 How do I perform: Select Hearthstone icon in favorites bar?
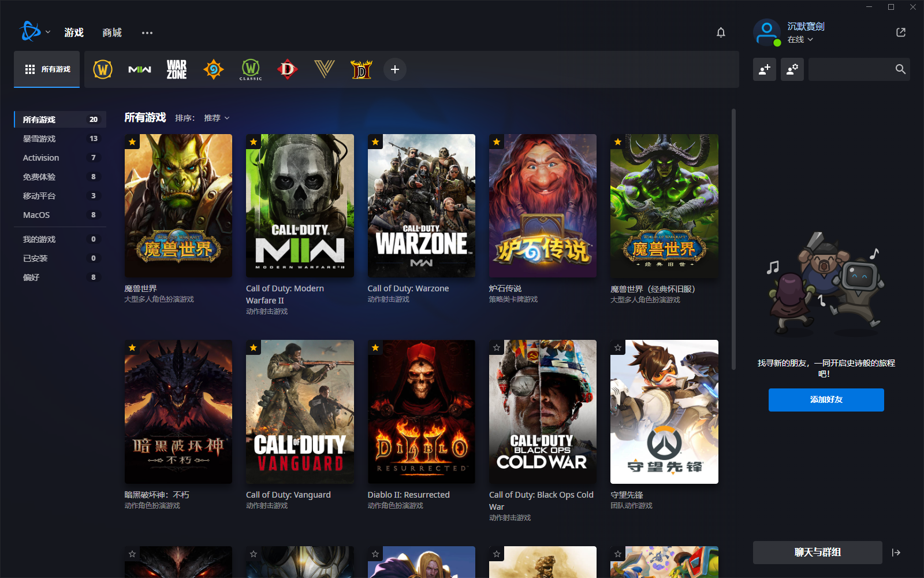tap(214, 69)
